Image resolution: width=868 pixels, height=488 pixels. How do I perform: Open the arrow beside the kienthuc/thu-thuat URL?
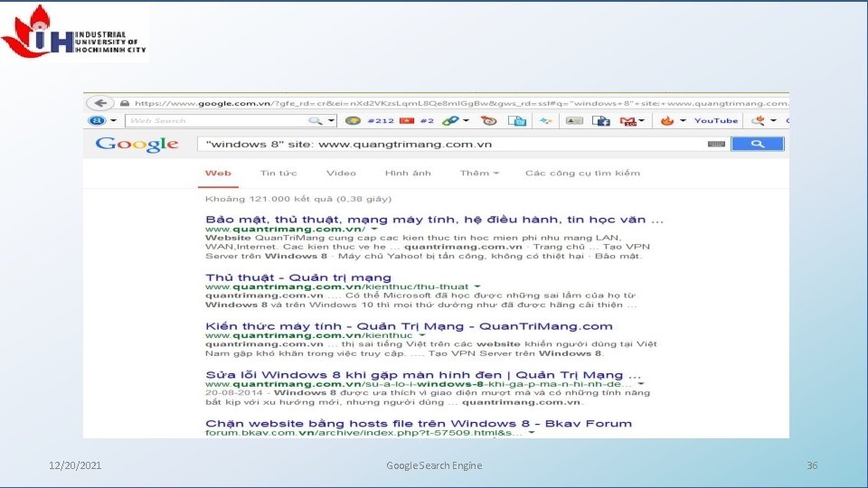click(x=477, y=286)
